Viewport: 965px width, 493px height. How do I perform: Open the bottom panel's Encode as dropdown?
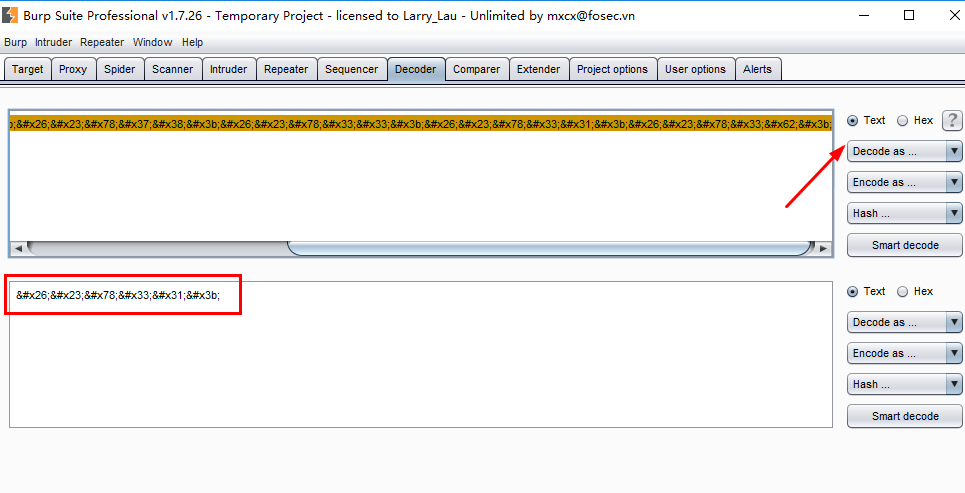(905, 353)
